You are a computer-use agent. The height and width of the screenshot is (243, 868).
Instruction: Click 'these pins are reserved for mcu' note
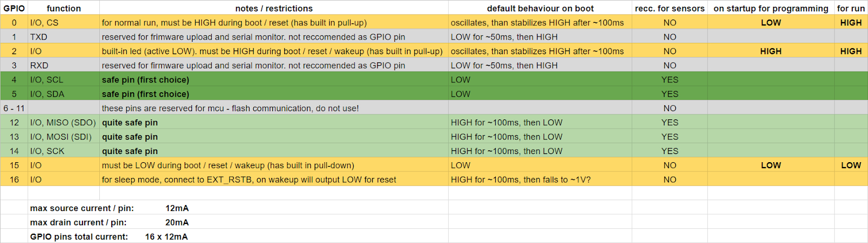point(274,108)
